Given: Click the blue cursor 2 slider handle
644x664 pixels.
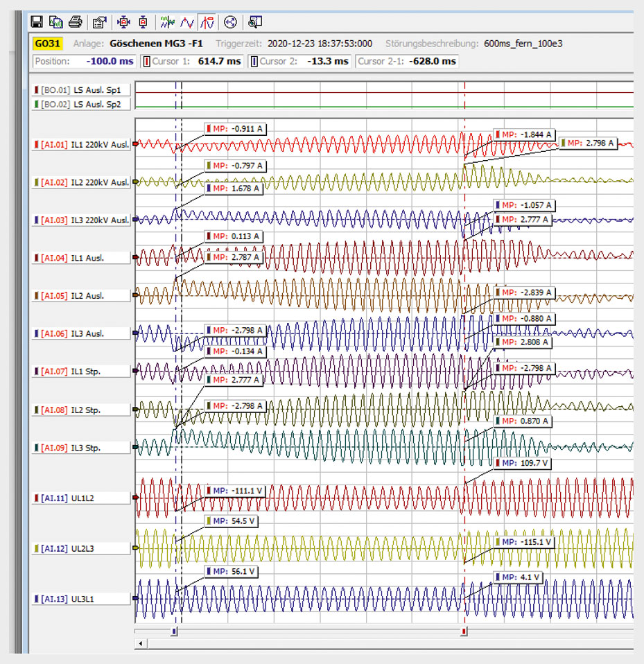Looking at the screenshot, I should pos(174,631).
